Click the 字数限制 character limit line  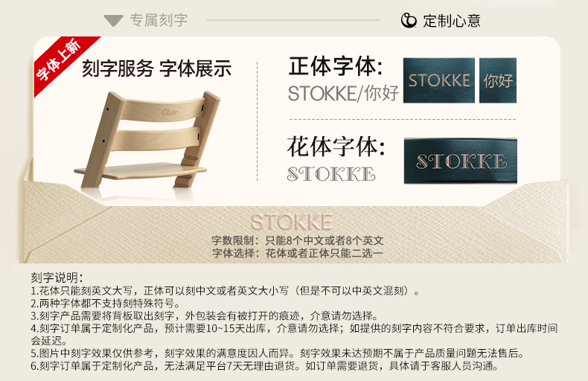point(298,240)
